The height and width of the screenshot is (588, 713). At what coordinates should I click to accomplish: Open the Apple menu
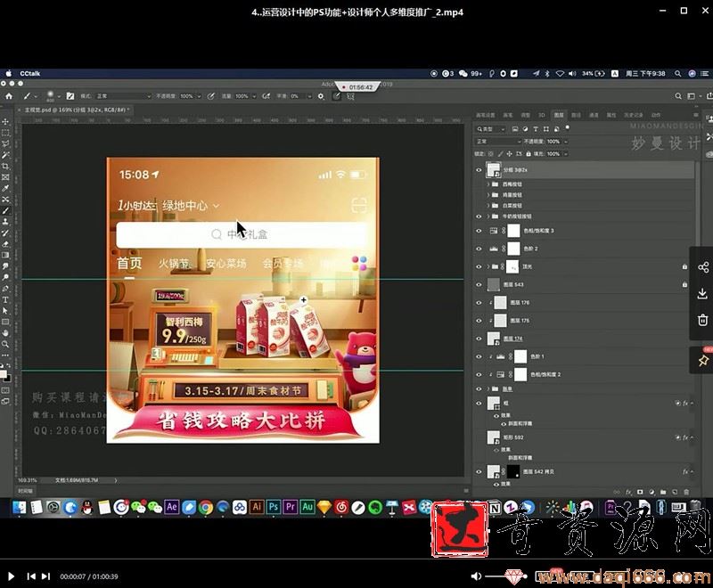[x=8, y=73]
